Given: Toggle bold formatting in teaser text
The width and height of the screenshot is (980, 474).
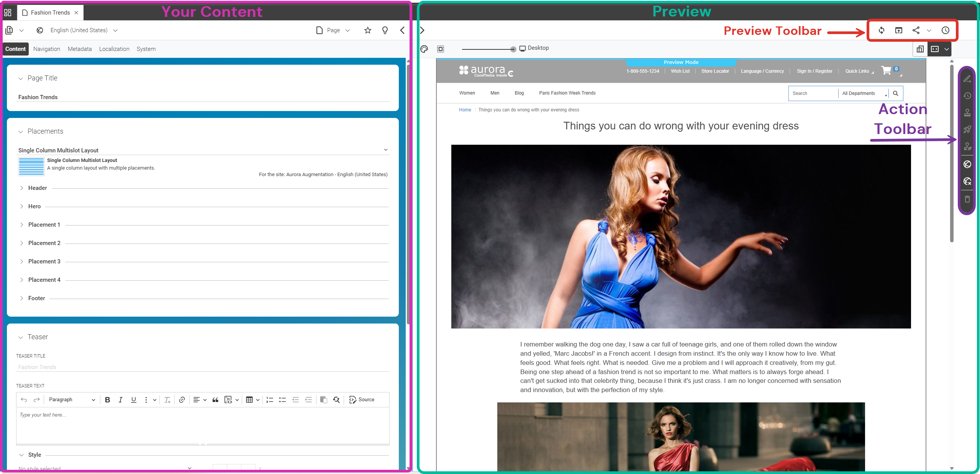Looking at the screenshot, I should (x=108, y=400).
